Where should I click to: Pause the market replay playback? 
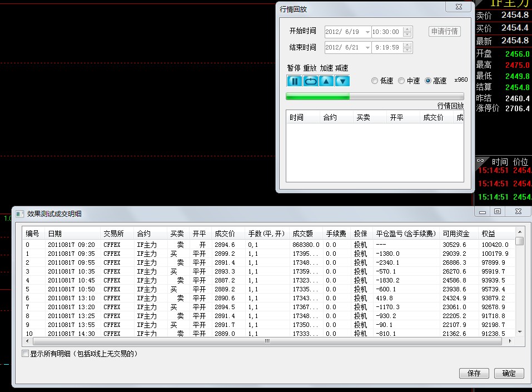pos(294,81)
